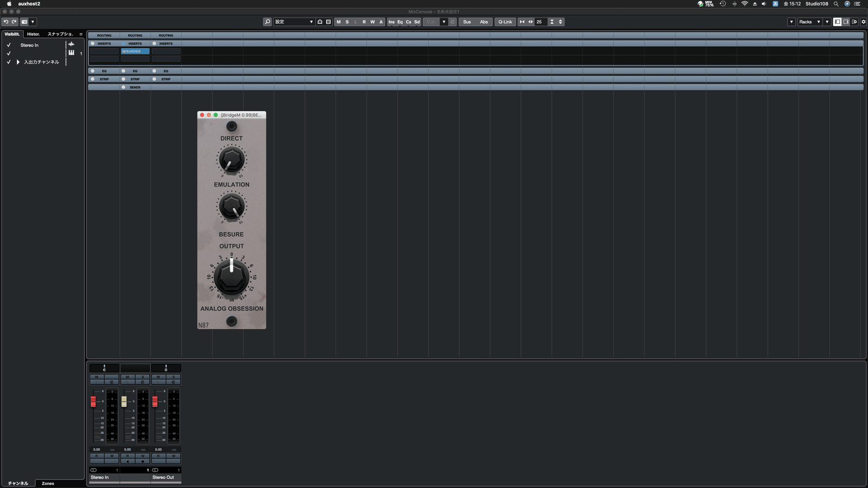Click the Sus suspend button

(467, 22)
